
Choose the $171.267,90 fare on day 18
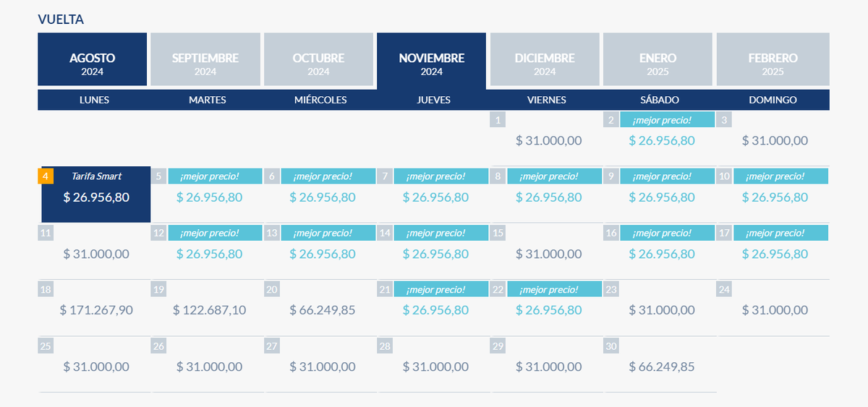tap(96, 310)
